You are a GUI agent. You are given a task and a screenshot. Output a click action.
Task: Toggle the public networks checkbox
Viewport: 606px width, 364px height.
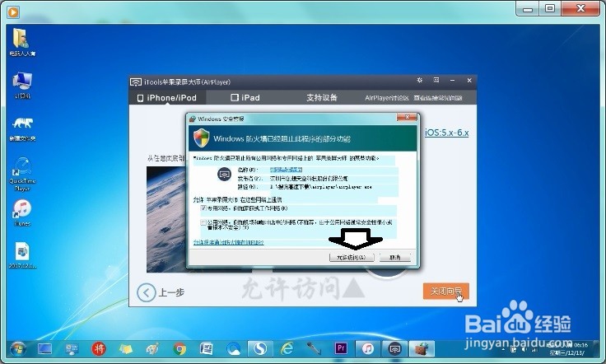pyautogui.click(x=203, y=222)
